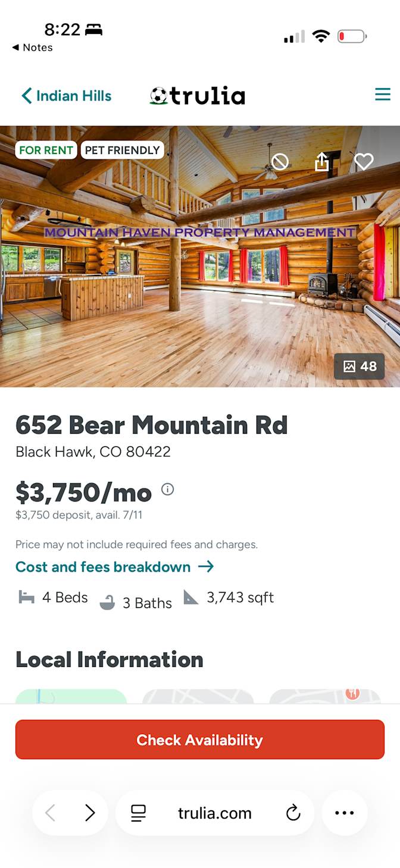
Task: Return to Indian Hills results
Action: [67, 96]
